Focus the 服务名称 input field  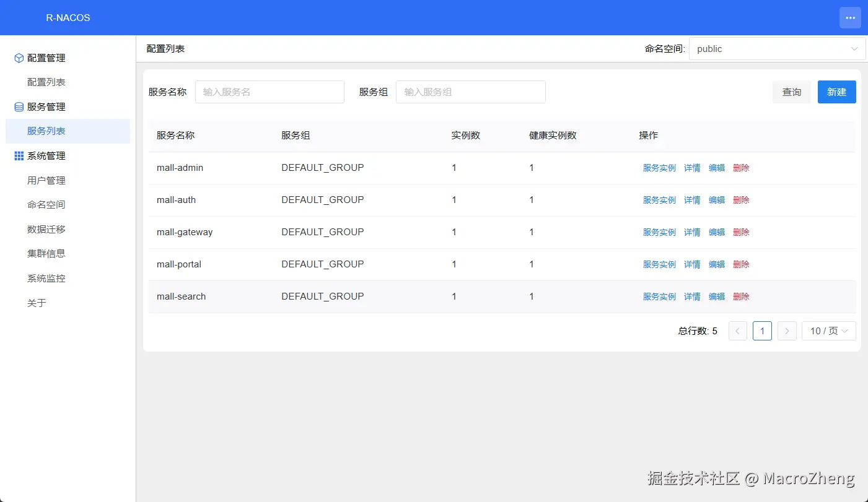(x=270, y=92)
